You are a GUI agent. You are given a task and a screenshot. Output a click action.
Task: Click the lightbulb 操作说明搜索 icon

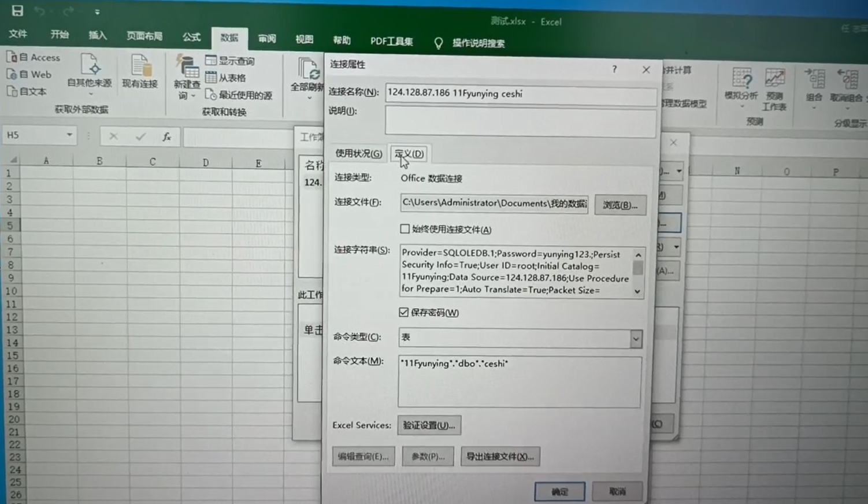439,43
